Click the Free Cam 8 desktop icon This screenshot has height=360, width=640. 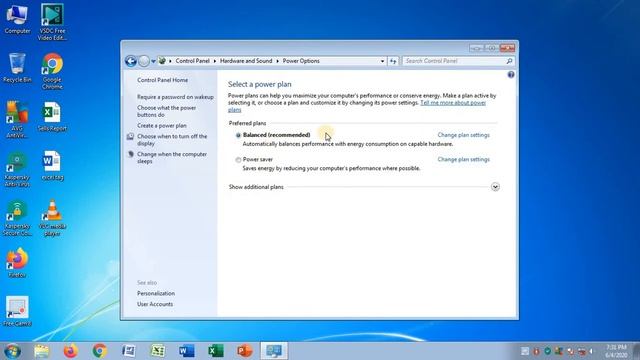(x=17, y=311)
